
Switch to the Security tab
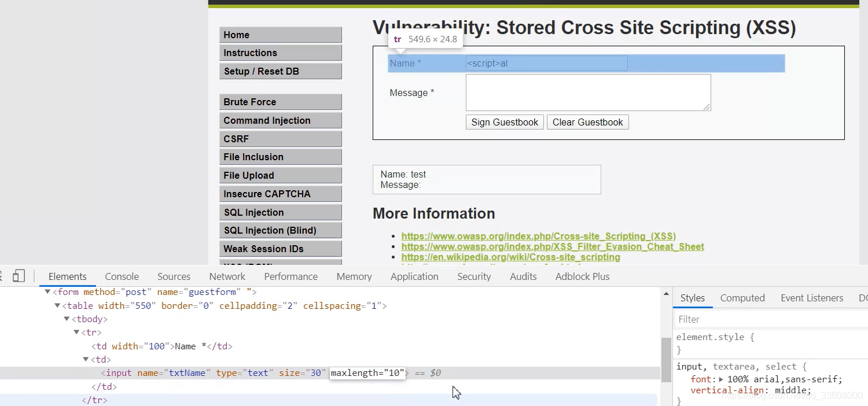click(474, 276)
